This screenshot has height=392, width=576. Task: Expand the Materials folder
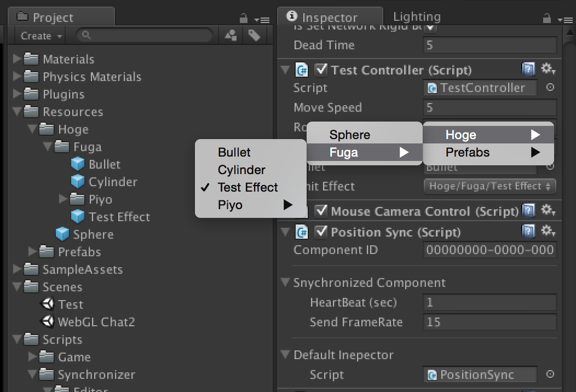16,59
